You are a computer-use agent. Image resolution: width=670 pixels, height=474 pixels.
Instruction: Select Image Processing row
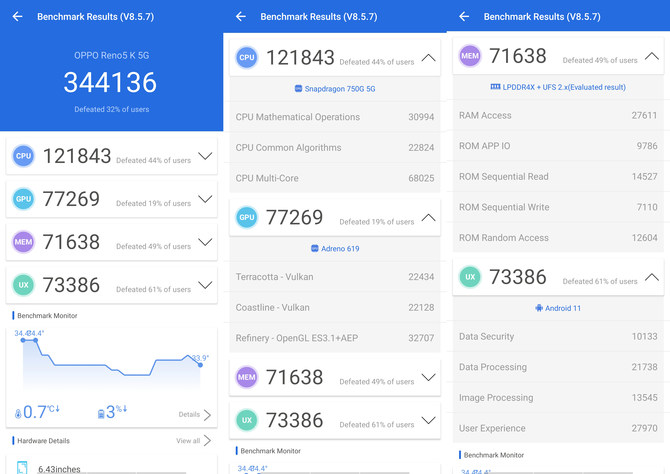558,398
